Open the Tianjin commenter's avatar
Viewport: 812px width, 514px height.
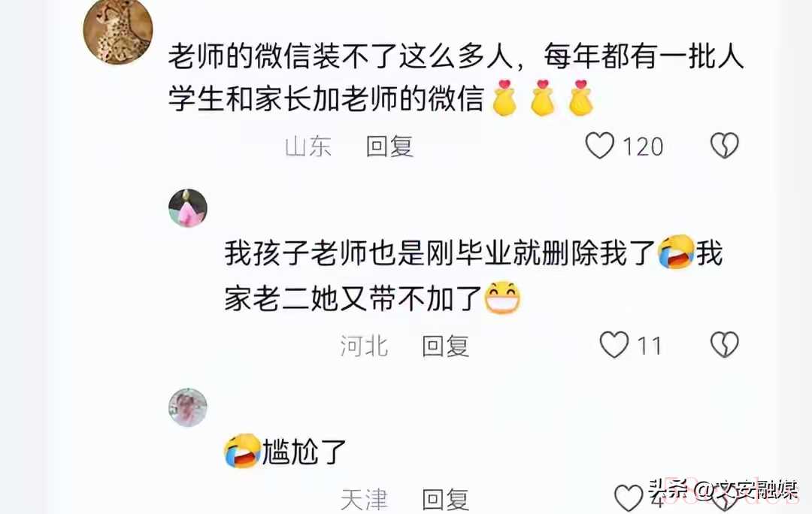188,407
